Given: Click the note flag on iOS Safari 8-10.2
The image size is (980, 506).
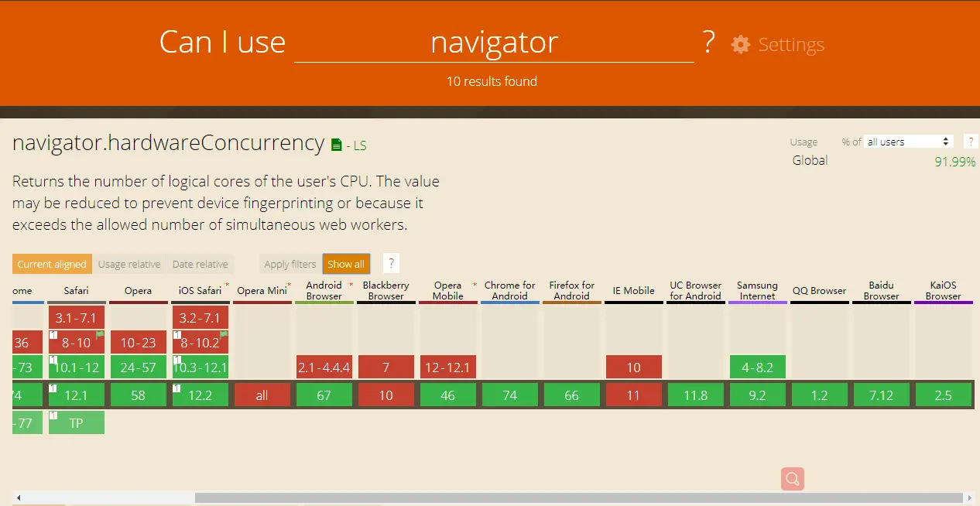Looking at the screenshot, I should point(224,335).
